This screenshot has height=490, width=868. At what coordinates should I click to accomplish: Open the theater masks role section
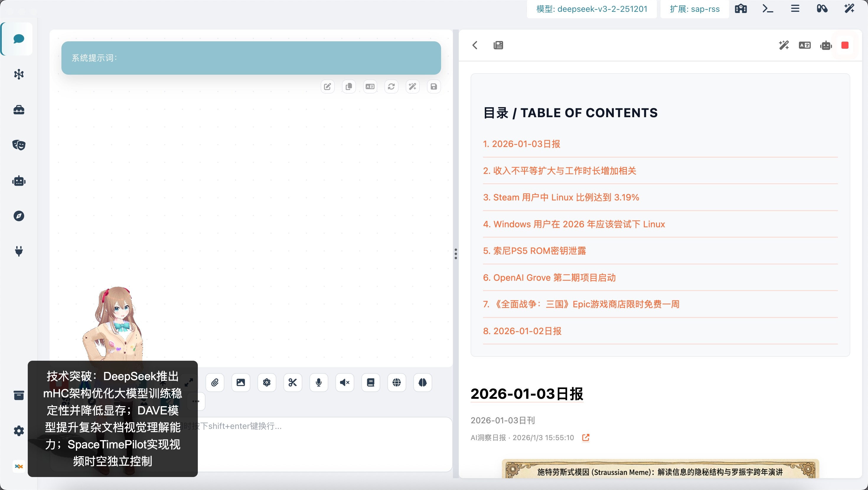tap(19, 145)
